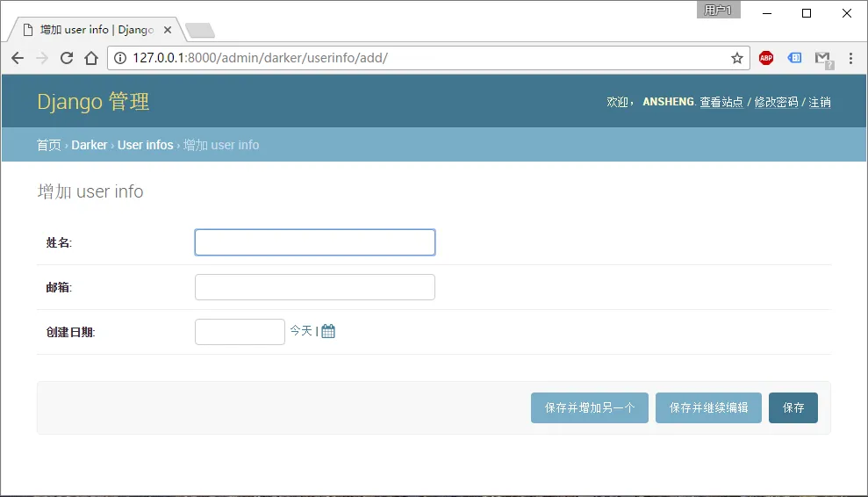The image size is (868, 497).
Task: Click the blue extension icon beside ABP
Action: pos(794,58)
